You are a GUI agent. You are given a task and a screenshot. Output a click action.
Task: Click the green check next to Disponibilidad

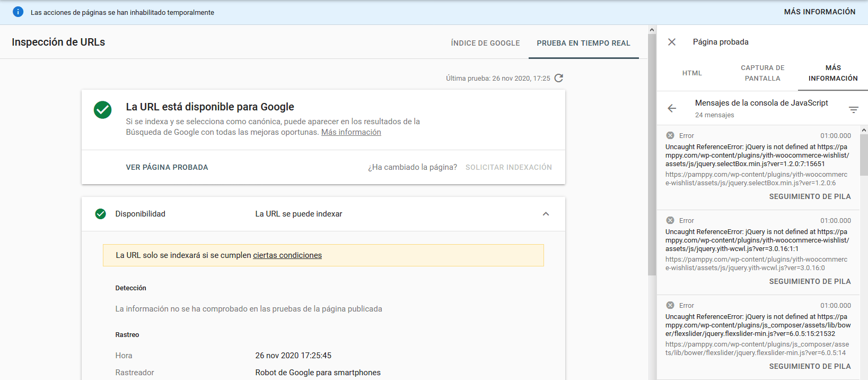[100, 214]
